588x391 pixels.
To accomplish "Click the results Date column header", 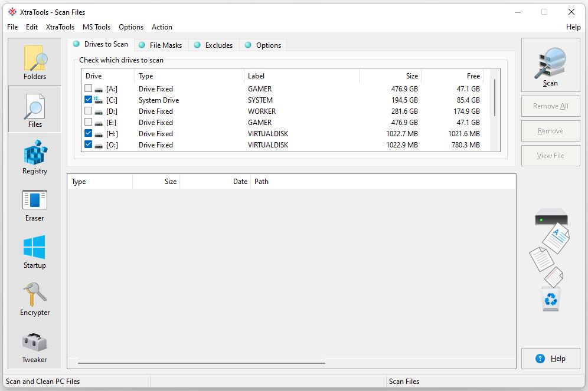I will pyautogui.click(x=215, y=182).
